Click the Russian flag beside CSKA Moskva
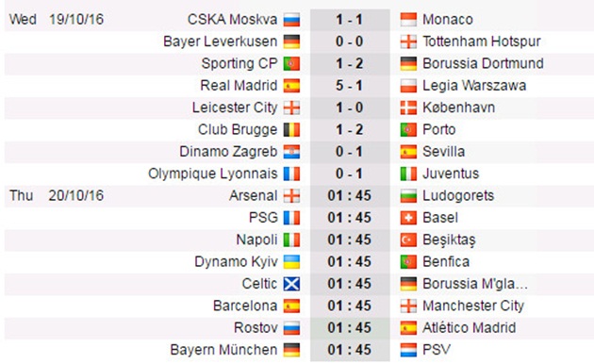The width and height of the screenshot is (594, 364). pos(291,19)
